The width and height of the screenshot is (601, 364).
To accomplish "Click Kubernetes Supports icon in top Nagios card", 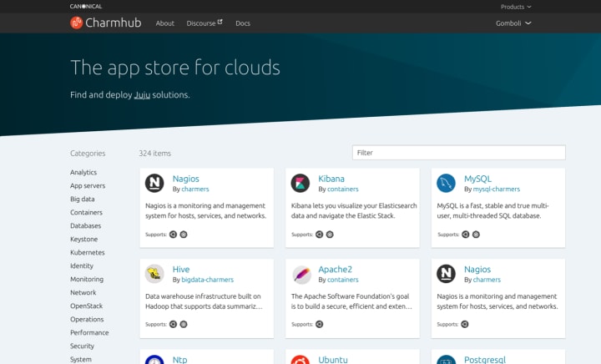I will point(184,235).
